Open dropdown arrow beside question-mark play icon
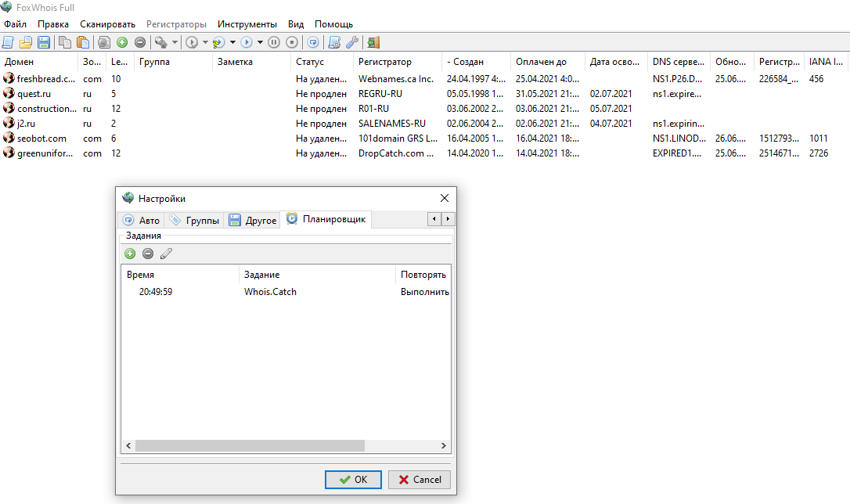 pos(232,42)
